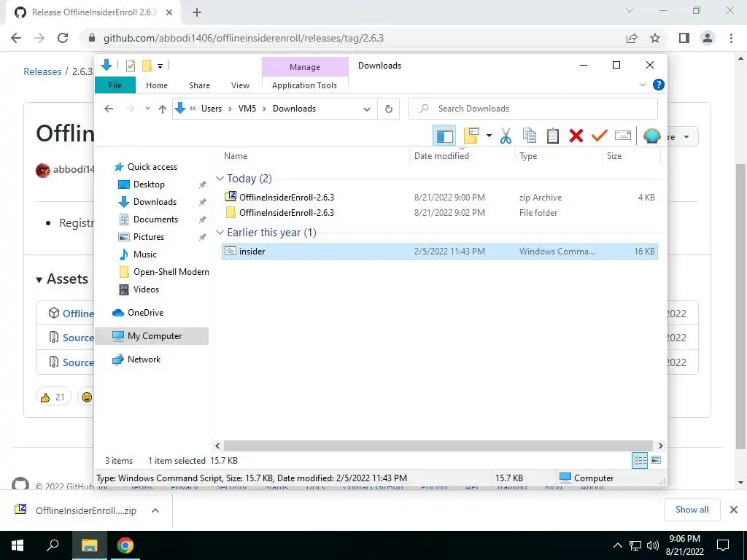
Task: Click the horizontal scrollbar in file list
Action: point(438,446)
